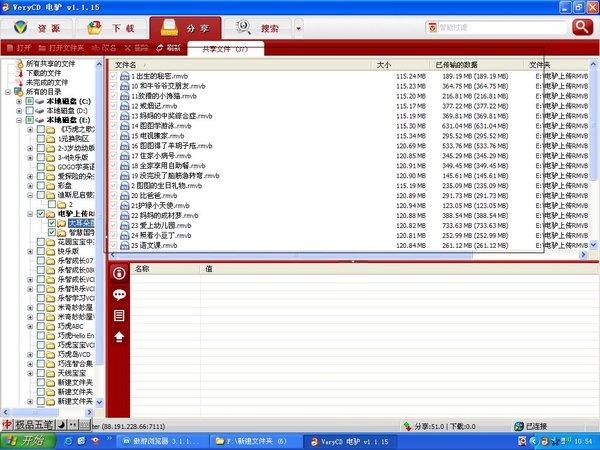Select 下载的文件 in the tree
This screenshot has height=450, width=600.
43,73
